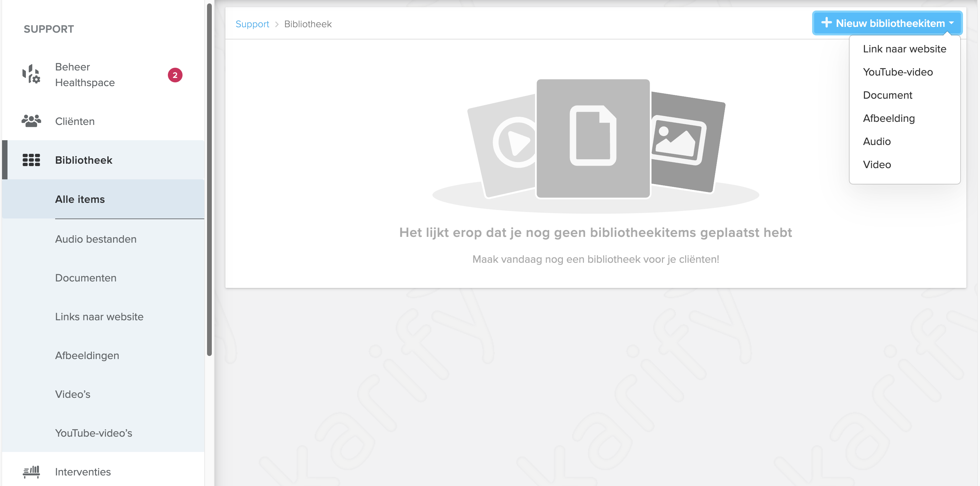Click the Interventies icon in sidebar
Viewport: 980px width, 486px height.
pyautogui.click(x=31, y=472)
